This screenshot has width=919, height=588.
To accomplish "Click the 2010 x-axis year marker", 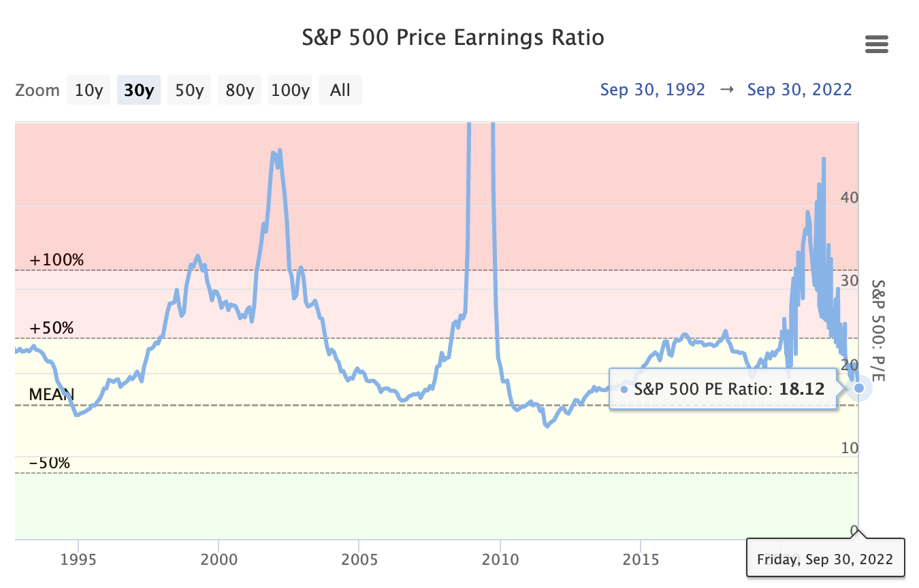I will [500, 559].
